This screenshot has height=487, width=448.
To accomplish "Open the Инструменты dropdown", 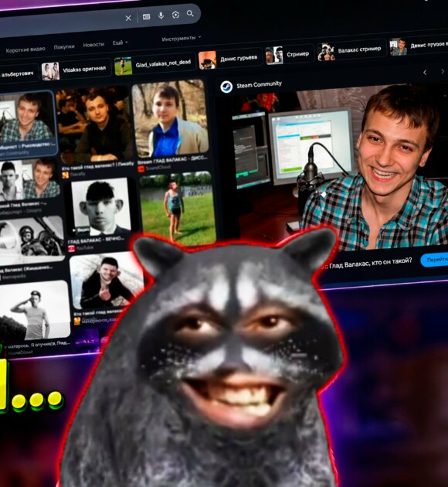I will pyautogui.click(x=182, y=38).
